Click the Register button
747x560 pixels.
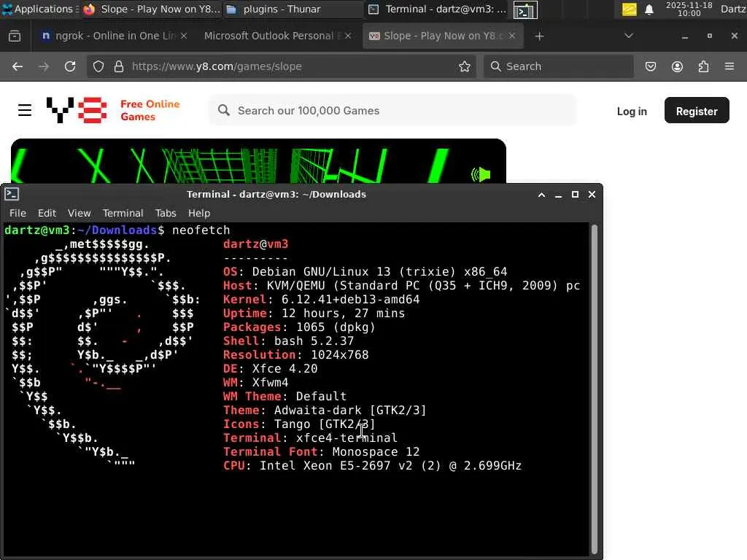(x=697, y=111)
